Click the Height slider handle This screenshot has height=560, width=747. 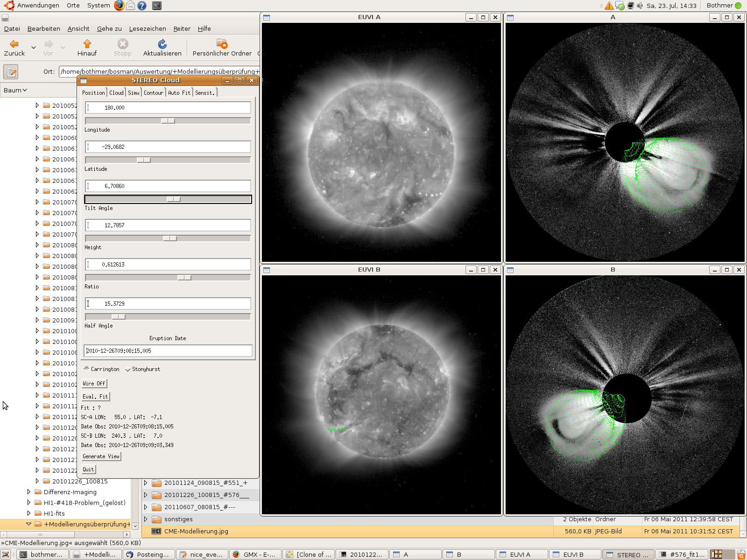[x=170, y=238]
